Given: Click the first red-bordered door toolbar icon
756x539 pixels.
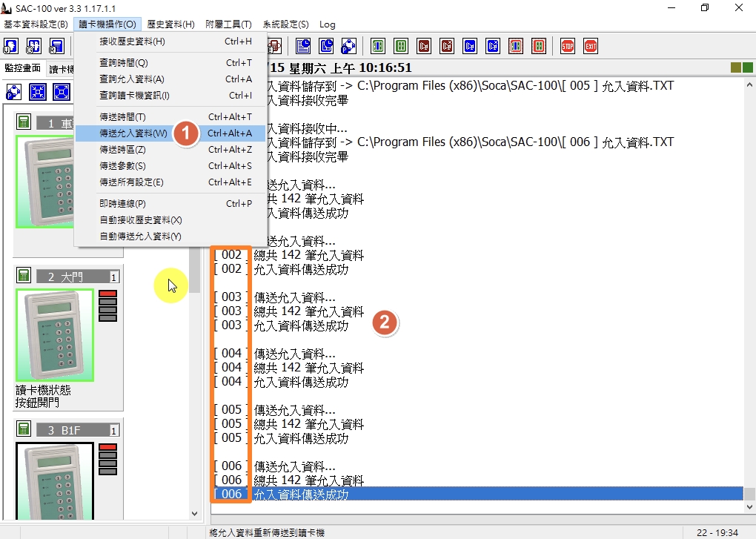Looking at the screenshot, I should point(516,46).
